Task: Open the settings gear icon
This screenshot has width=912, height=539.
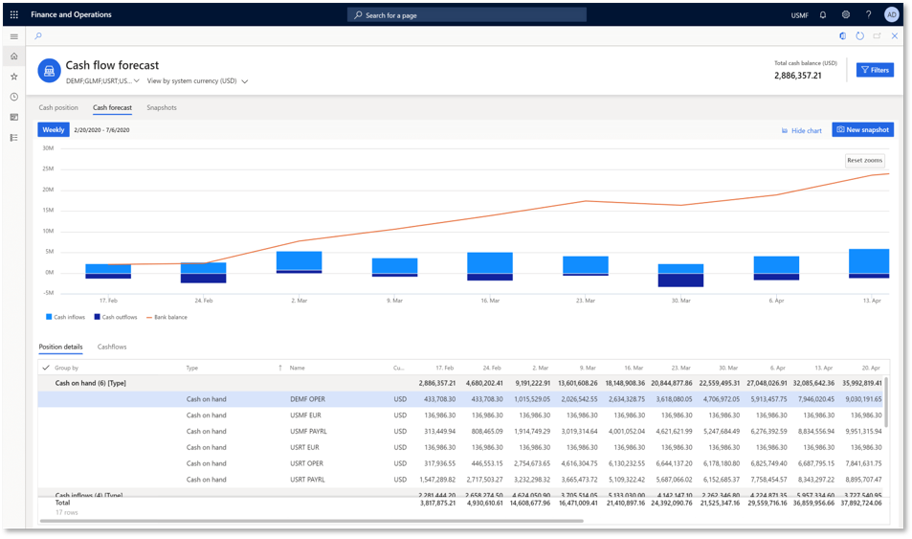Action: 846,15
